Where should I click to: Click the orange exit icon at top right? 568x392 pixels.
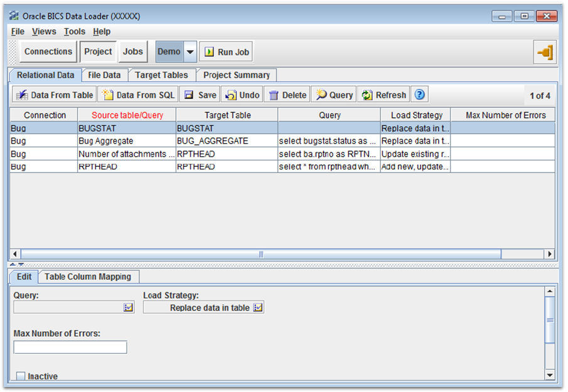point(545,52)
